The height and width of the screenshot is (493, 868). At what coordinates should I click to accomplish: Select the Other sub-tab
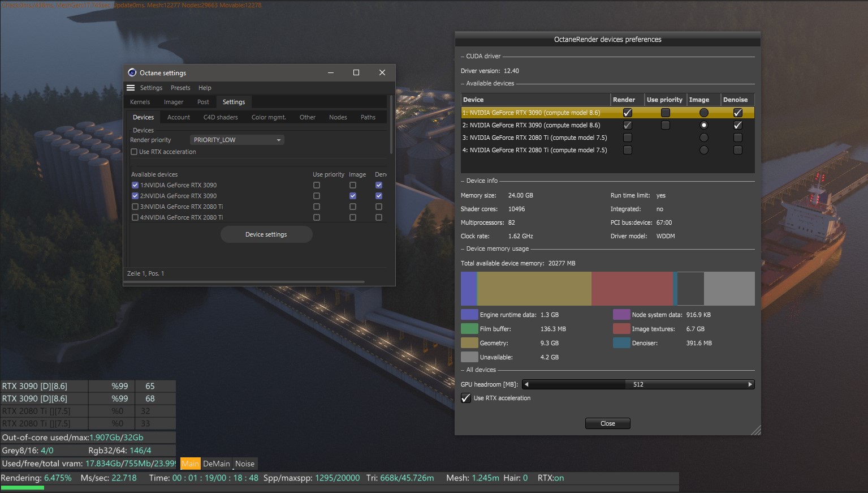(x=308, y=117)
